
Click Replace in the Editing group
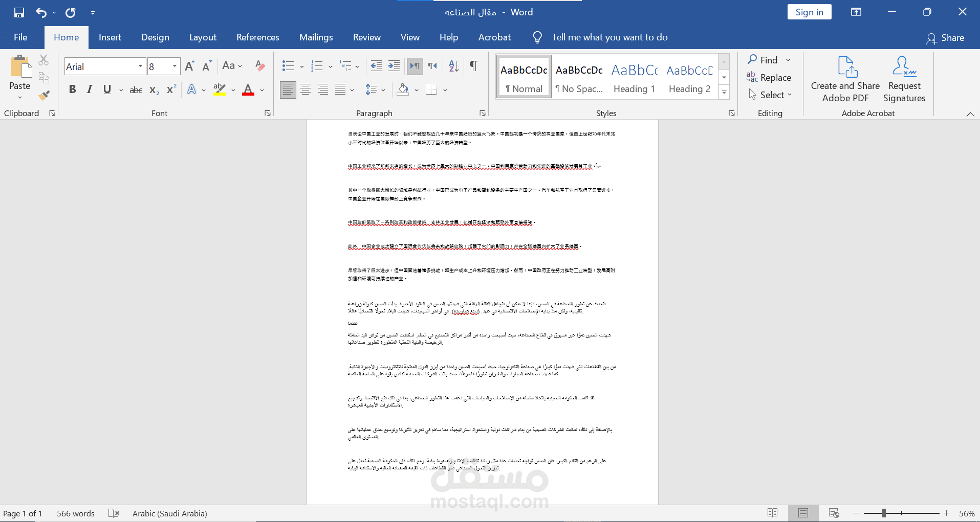[x=769, y=78]
